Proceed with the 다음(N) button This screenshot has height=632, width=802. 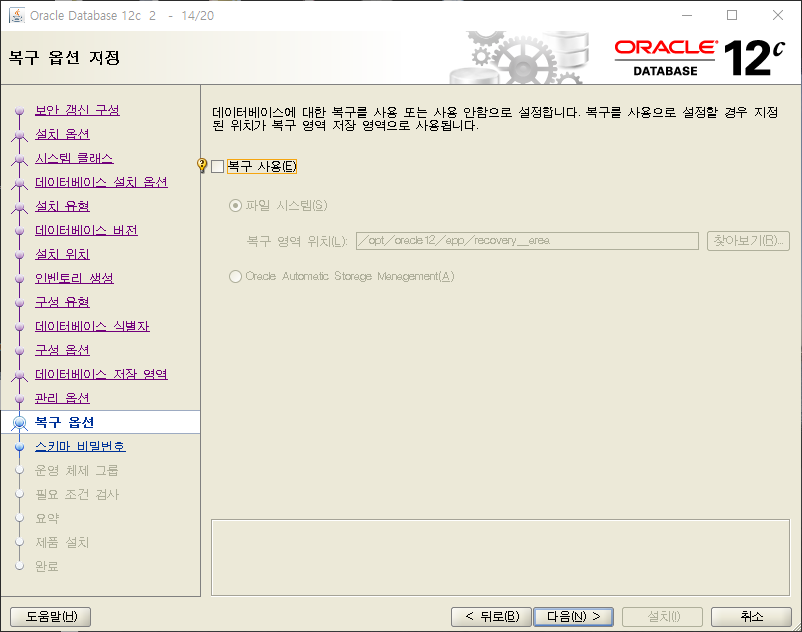click(x=573, y=617)
